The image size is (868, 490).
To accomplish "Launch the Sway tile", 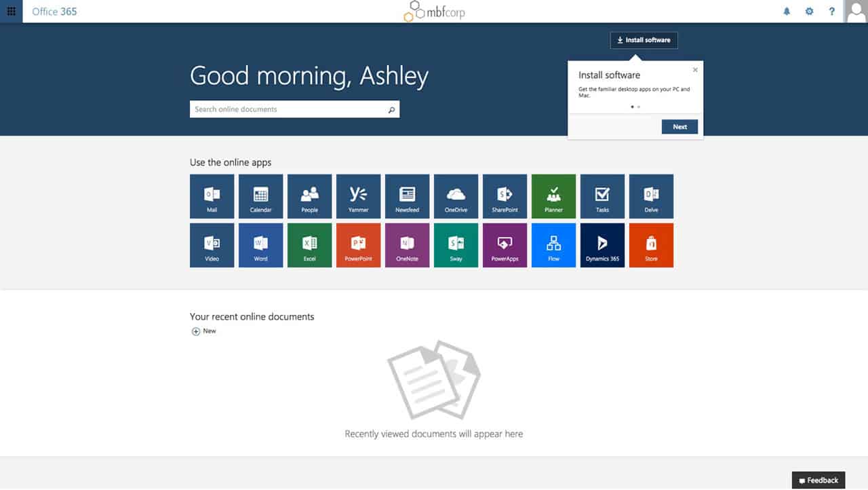I will coord(456,245).
